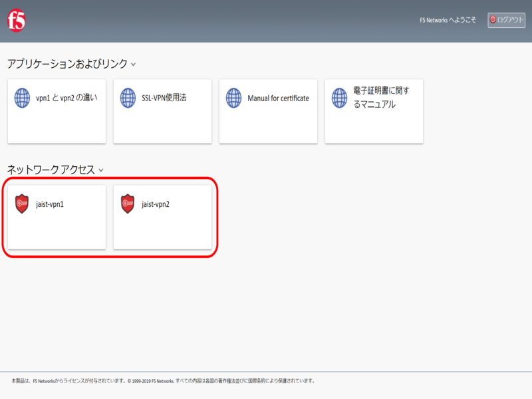The image size is (532, 399).
Task: Click the アプリケーションおよびリンク section heading
Action: tap(66, 64)
